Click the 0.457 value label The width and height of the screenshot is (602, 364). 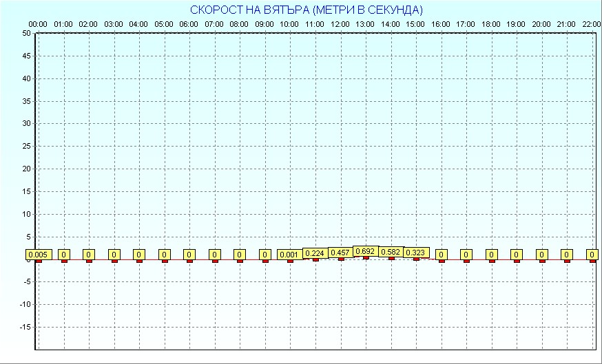[340, 253]
